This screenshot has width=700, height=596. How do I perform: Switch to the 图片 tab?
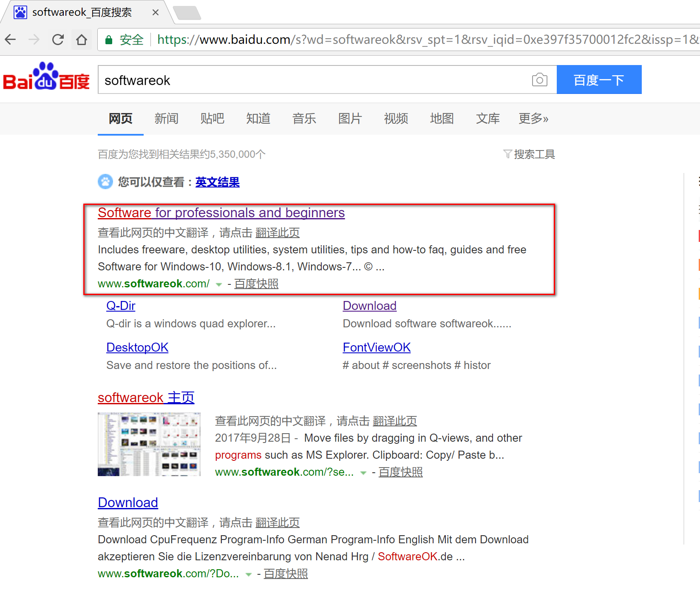(350, 118)
